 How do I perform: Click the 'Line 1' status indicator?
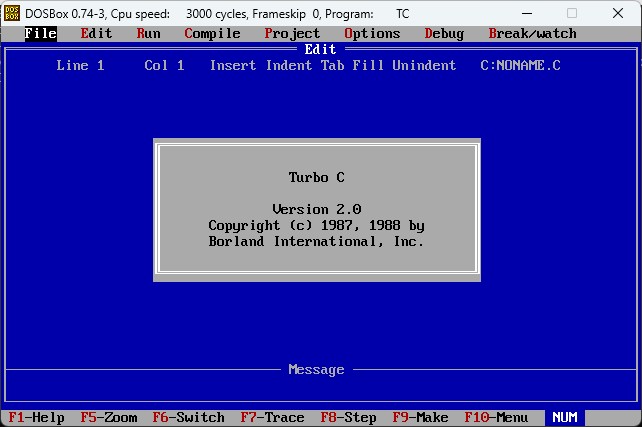click(81, 66)
